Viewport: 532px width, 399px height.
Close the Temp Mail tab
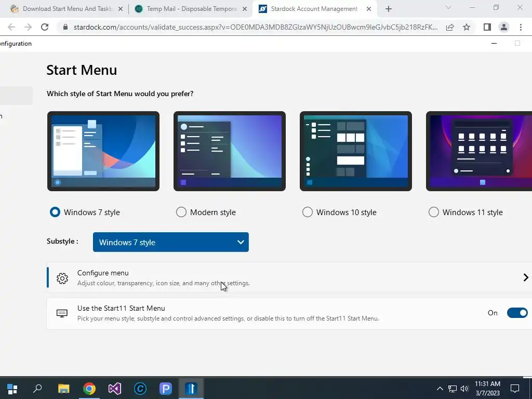pos(244,9)
